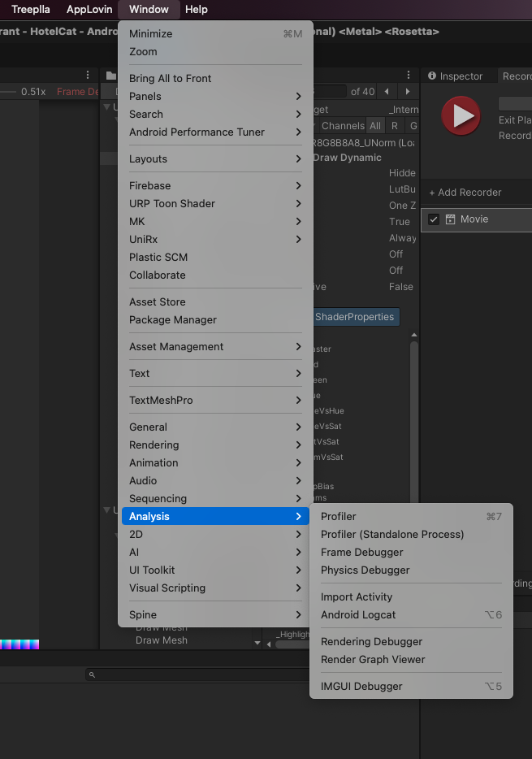532x759 pixels.
Task: Click the bottom search input field
Action: (x=198, y=674)
